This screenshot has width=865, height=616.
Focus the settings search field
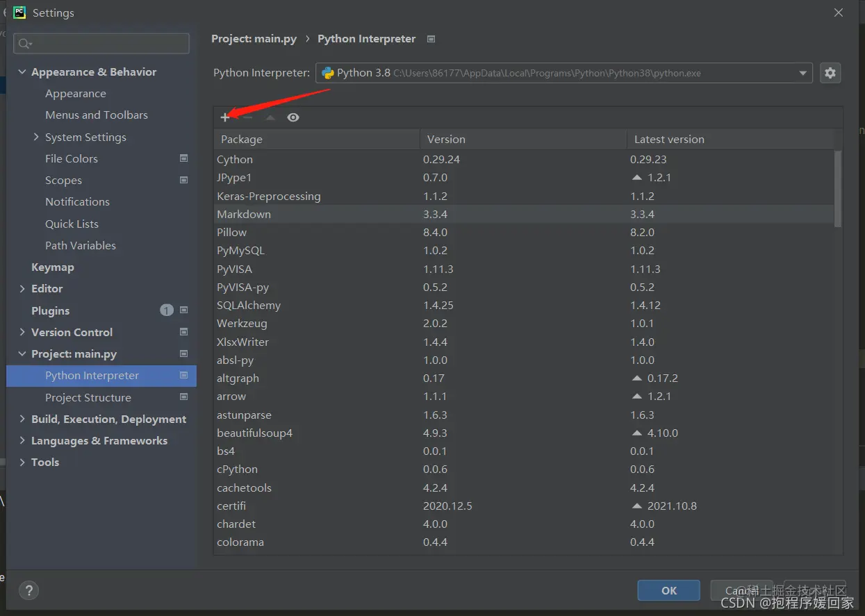pos(101,43)
